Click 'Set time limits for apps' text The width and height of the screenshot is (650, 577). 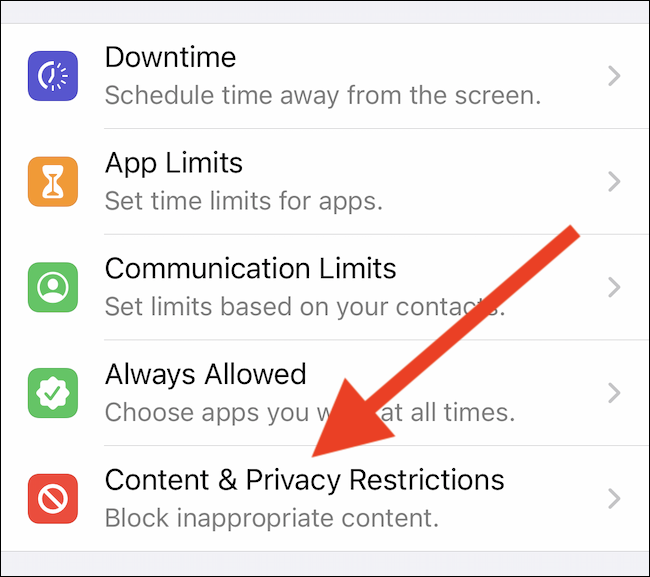pyautogui.click(x=244, y=202)
